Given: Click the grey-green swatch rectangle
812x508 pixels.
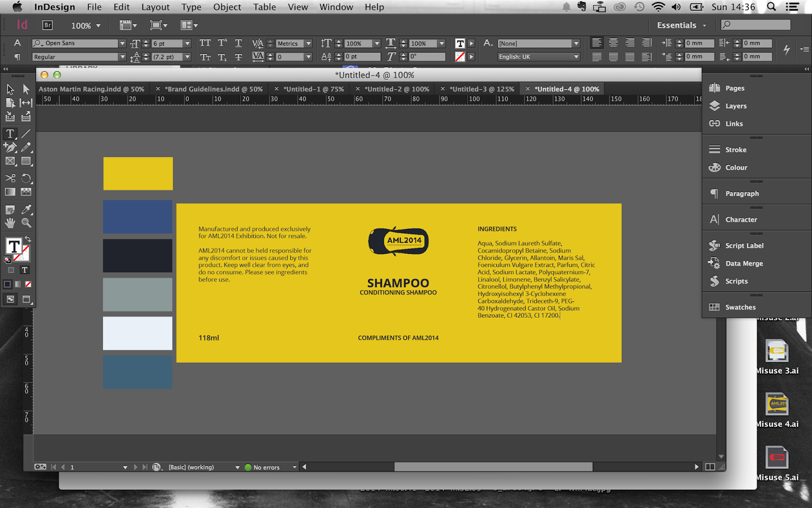Looking at the screenshot, I should (x=138, y=295).
